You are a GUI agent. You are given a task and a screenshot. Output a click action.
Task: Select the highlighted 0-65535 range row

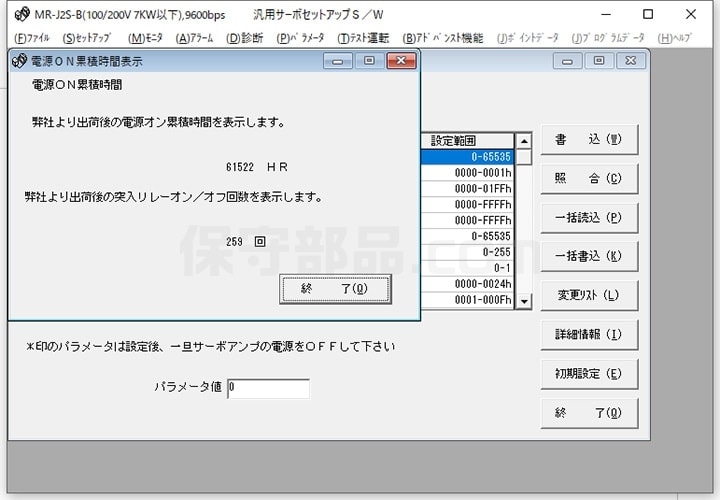pos(467,157)
